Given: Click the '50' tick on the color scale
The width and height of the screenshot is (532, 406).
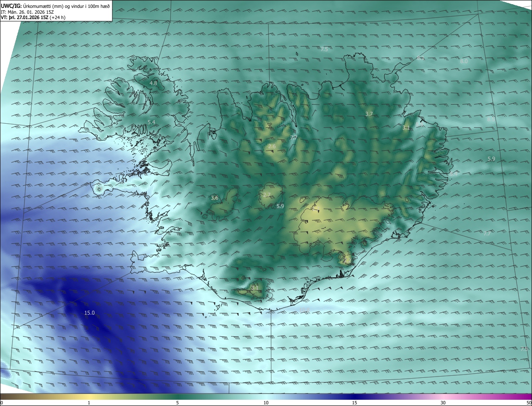Looking at the screenshot, I should point(529,403).
